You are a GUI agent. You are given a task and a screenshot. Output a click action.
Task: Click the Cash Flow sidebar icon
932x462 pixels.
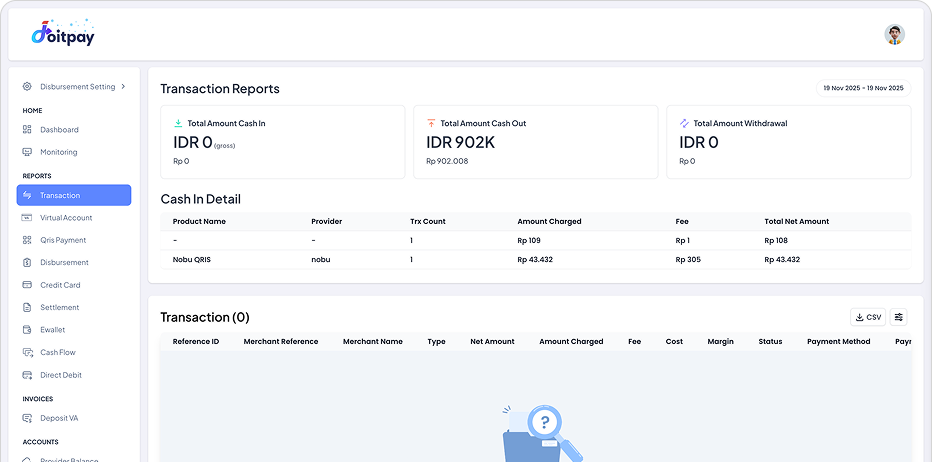28,353
